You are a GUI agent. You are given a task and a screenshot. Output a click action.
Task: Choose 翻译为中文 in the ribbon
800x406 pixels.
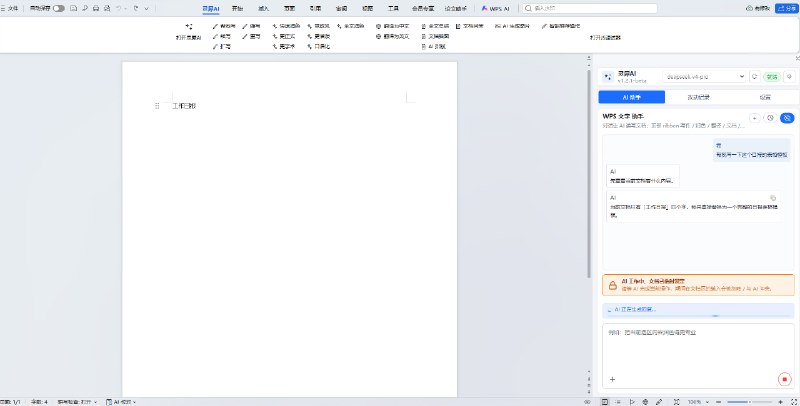393,26
